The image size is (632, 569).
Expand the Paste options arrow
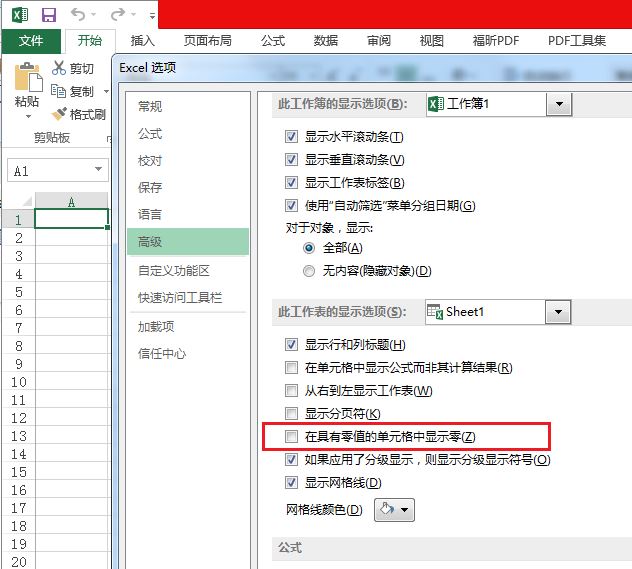click(x=28, y=116)
